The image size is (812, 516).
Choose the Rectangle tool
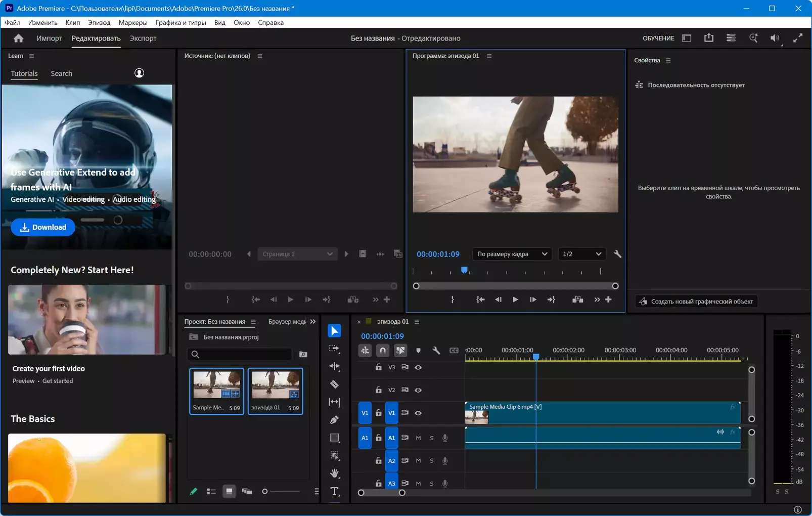coord(334,438)
